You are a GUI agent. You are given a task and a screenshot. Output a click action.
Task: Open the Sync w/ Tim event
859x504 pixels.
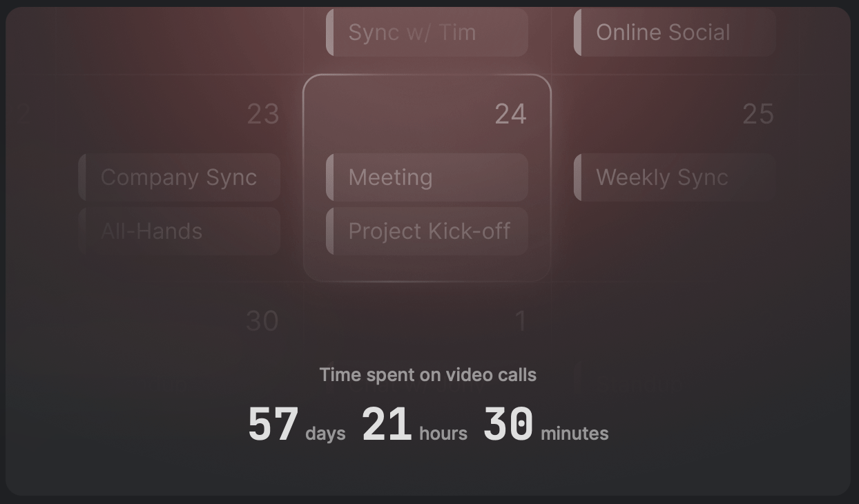point(427,32)
